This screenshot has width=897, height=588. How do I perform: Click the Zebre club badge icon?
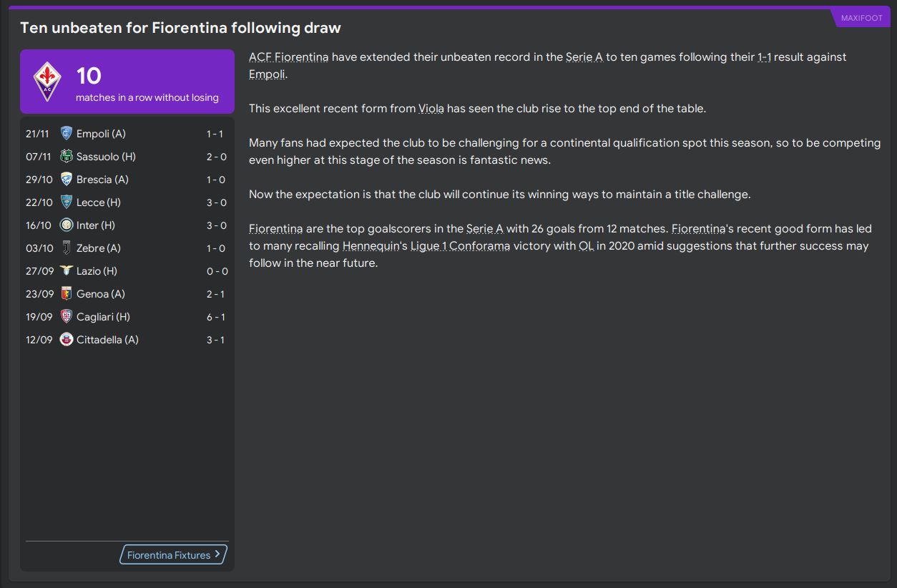click(x=67, y=248)
